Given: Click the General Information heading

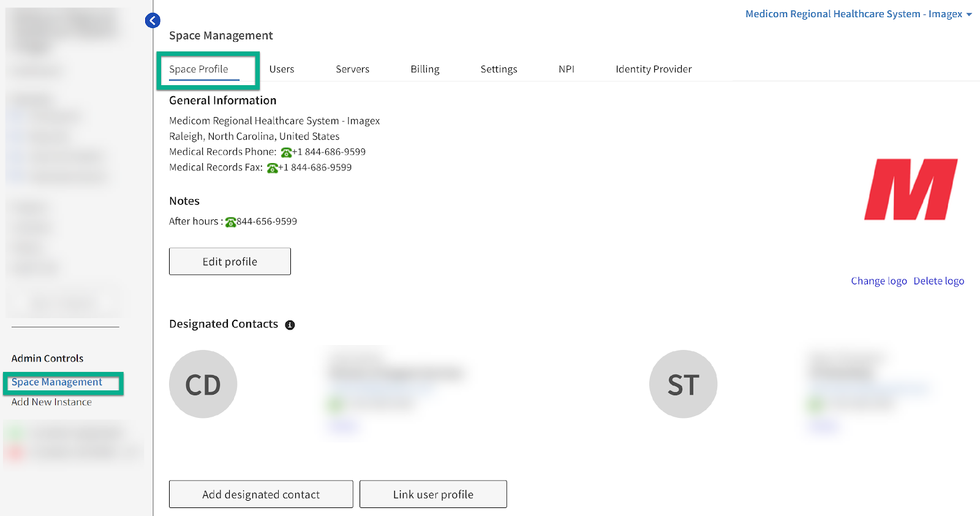Looking at the screenshot, I should point(223,101).
